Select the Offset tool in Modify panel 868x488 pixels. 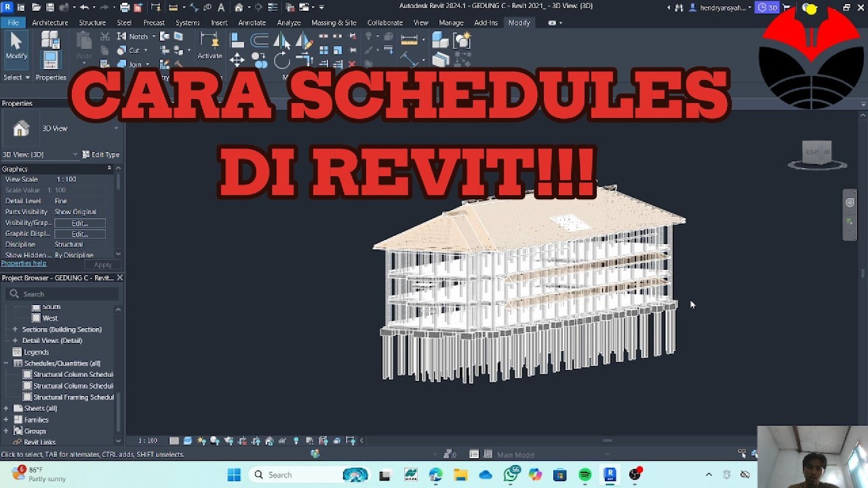260,41
